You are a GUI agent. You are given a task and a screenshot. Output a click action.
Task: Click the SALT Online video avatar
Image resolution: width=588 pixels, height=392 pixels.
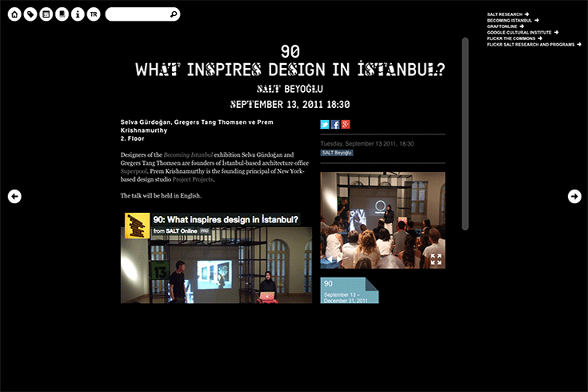137,226
